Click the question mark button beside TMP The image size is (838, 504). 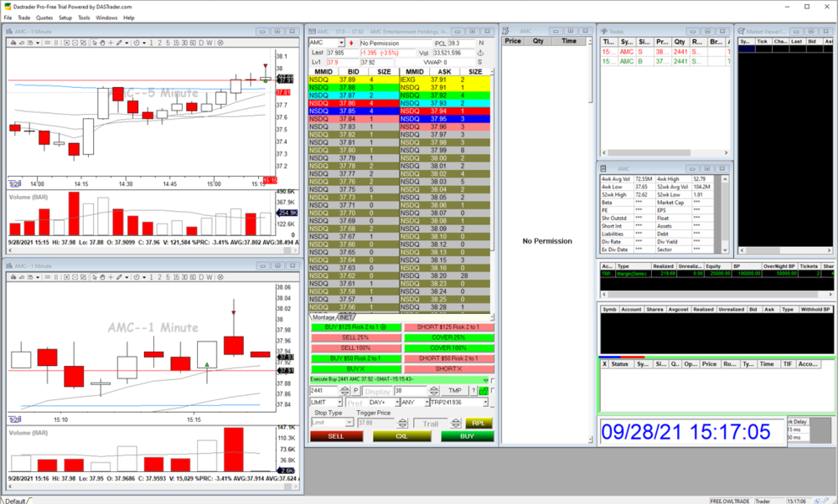tap(472, 390)
